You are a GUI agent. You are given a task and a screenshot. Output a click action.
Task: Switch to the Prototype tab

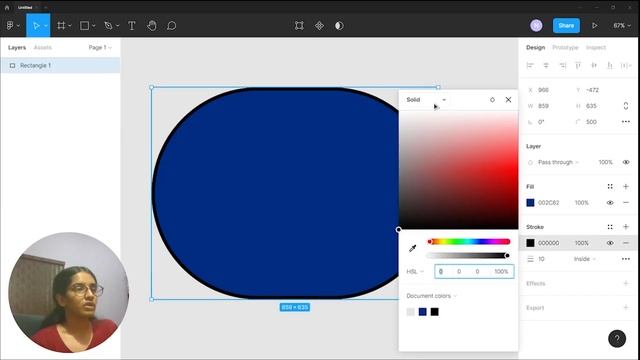(565, 47)
